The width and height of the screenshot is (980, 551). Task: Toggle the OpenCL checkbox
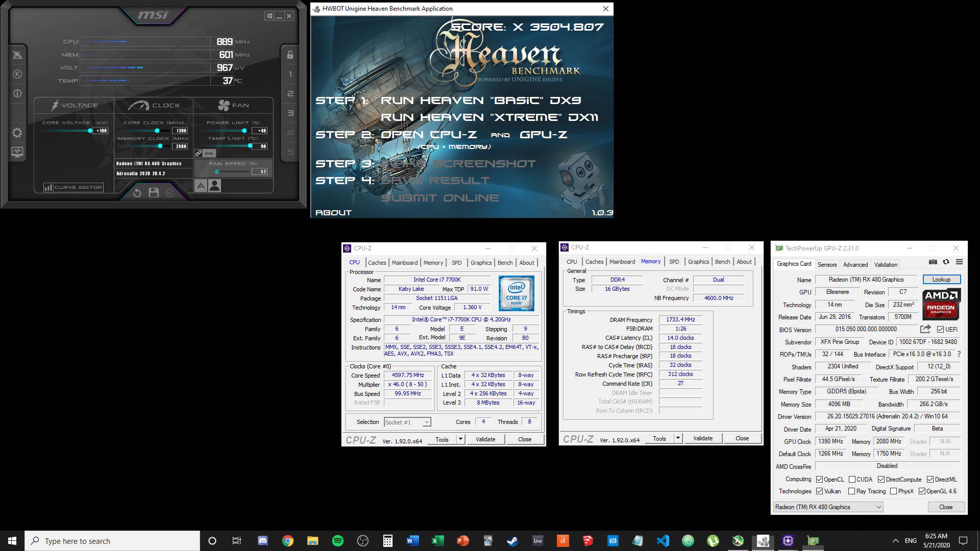click(819, 480)
